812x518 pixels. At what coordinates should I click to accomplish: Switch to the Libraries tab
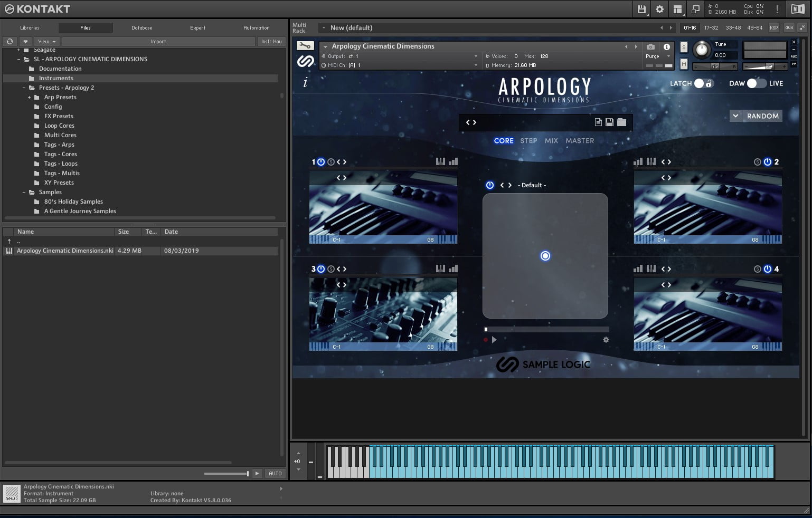(30, 27)
